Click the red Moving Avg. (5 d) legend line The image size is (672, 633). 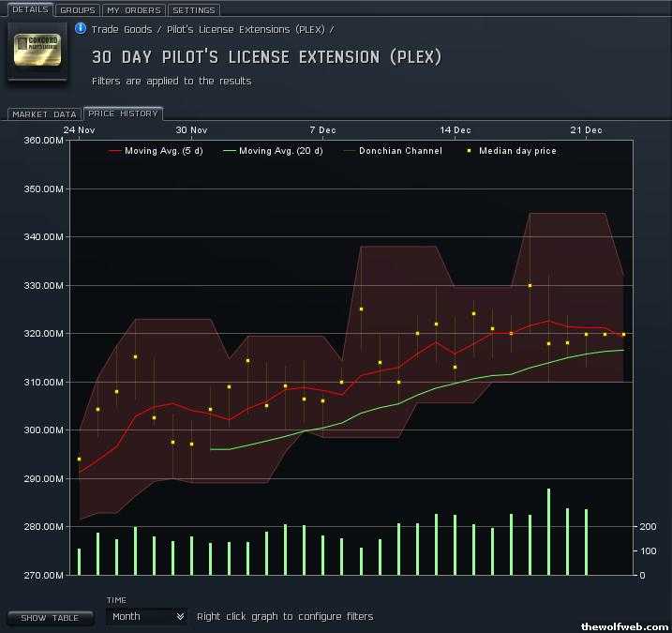coord(115,151)
